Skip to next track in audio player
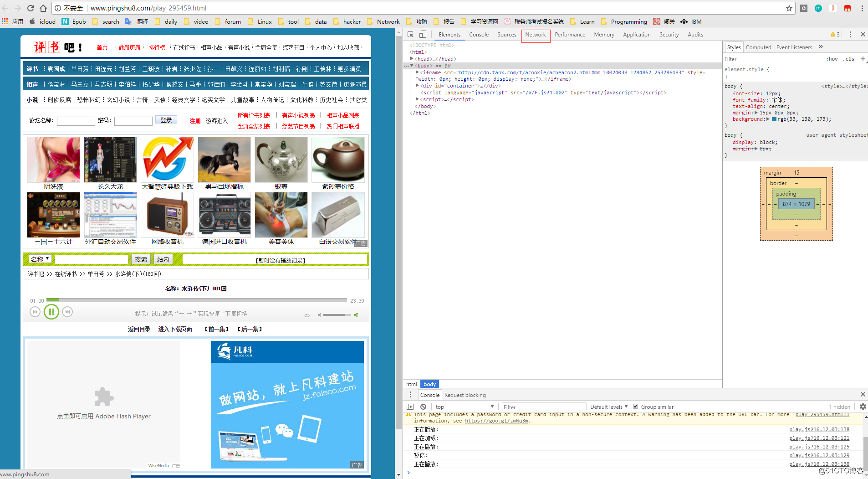The image size is (868, 479). (67, 312)
